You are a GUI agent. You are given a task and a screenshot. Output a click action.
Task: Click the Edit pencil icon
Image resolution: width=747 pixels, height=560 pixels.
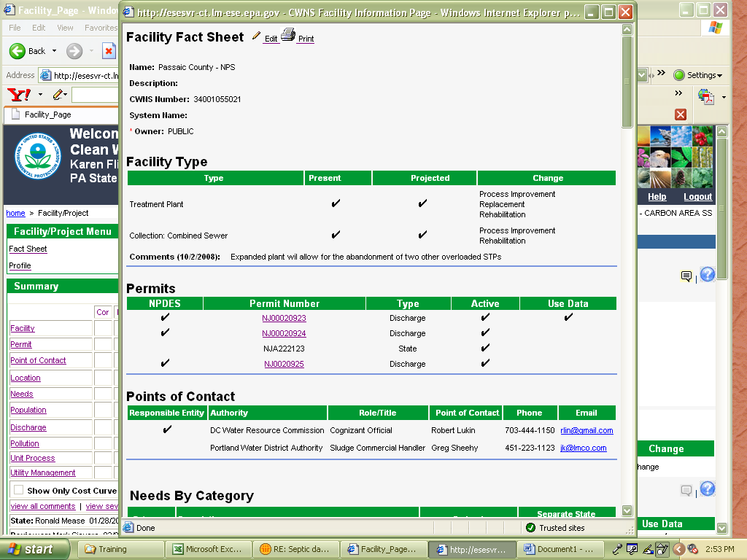pos(257,36)
